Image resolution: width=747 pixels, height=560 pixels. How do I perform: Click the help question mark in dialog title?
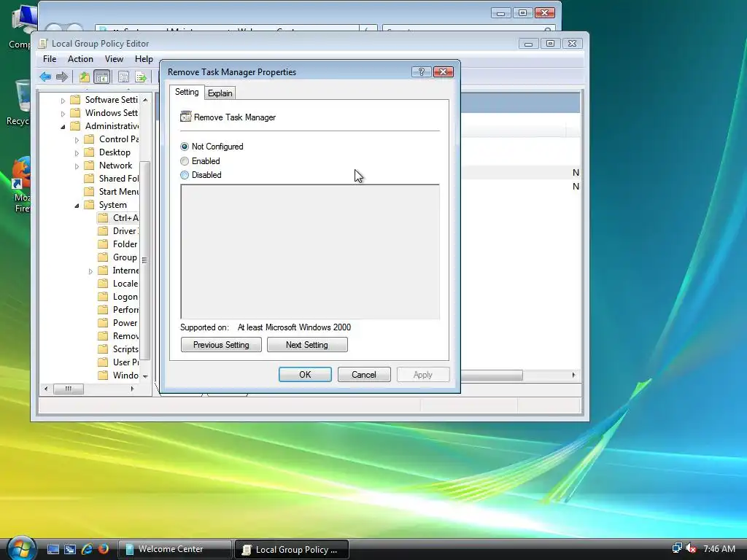tap(421, 72)
